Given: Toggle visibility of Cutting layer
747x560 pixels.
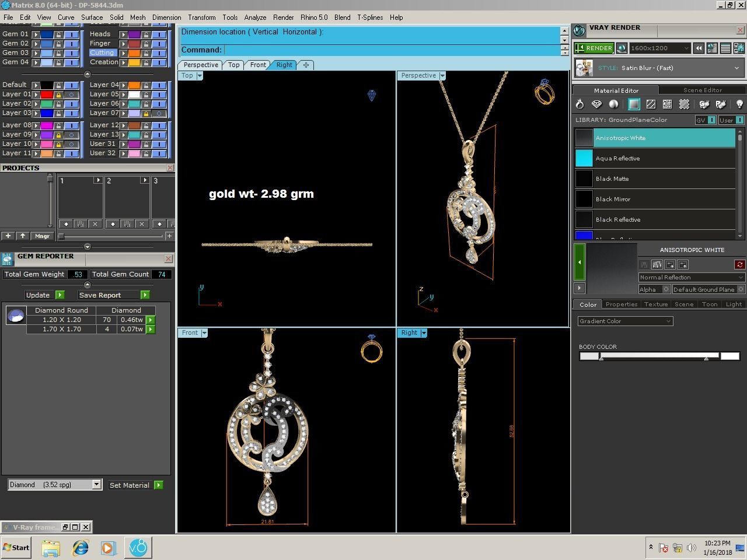Looking at the screenshot, I should tap(159, 53).
